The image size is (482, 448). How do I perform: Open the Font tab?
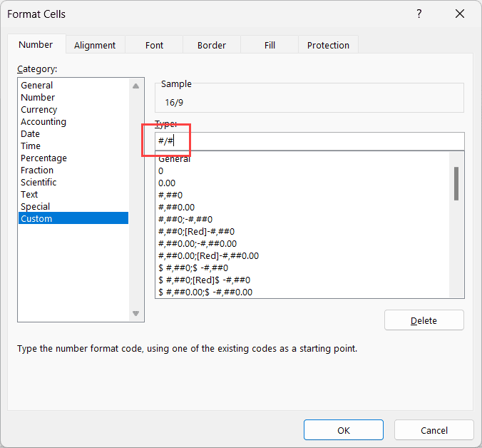154,45
